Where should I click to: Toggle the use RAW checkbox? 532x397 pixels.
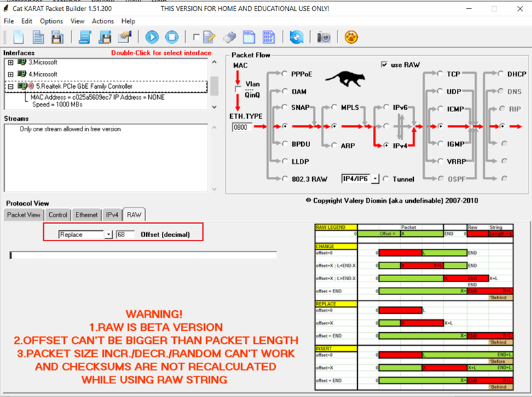coord(384,64)
